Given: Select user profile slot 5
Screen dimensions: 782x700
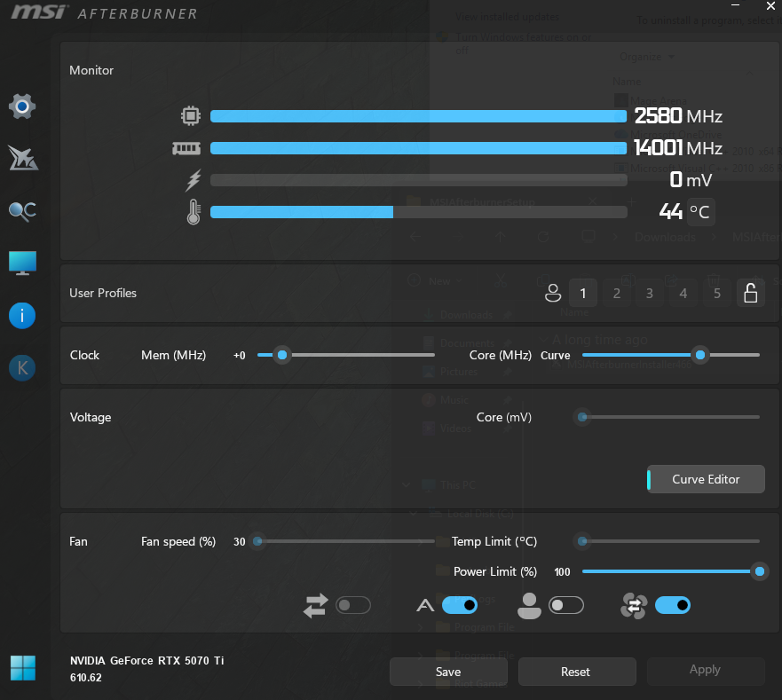Looking at the screenshot, I should [716, 293].
